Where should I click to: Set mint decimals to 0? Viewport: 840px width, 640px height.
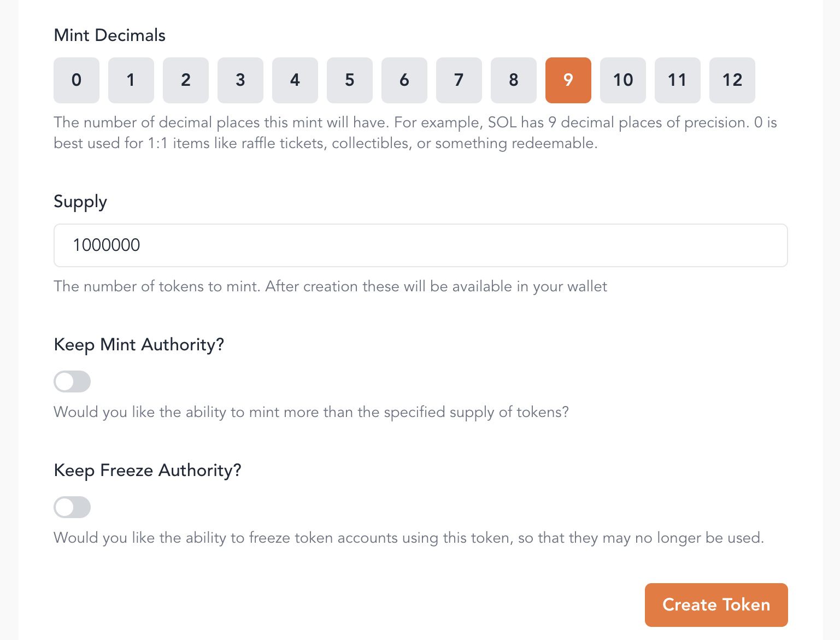77,80
